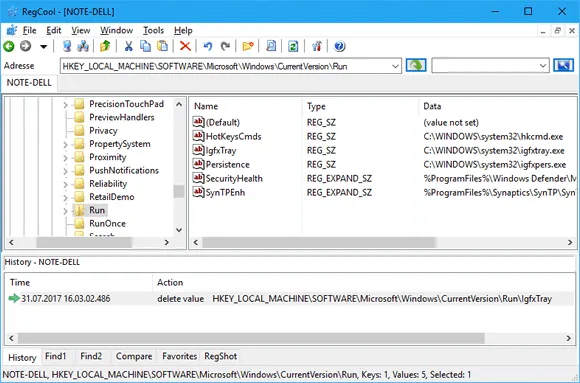The image size is (580, 383).
Task: Open the navigation history dropdown arrow
Action: point(43,47)
